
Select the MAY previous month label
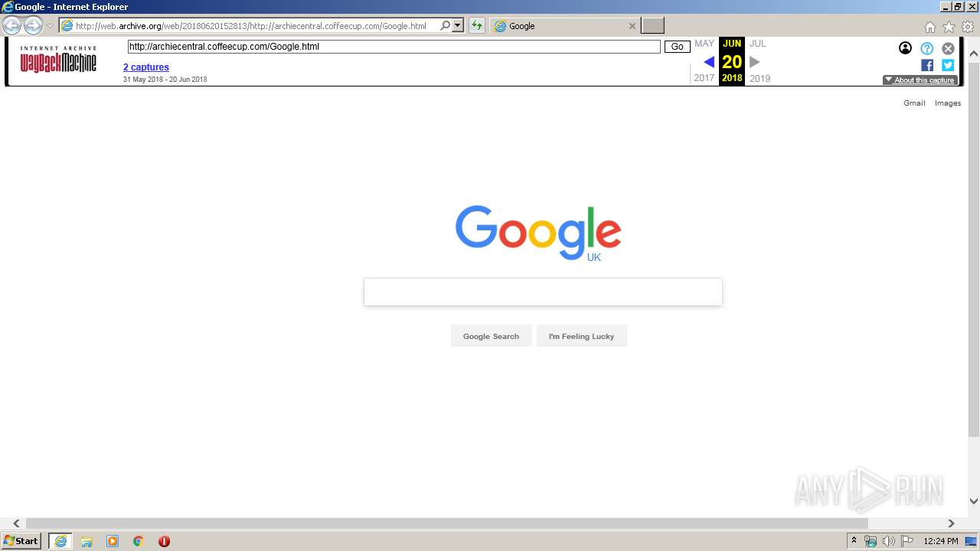[704, 44]
